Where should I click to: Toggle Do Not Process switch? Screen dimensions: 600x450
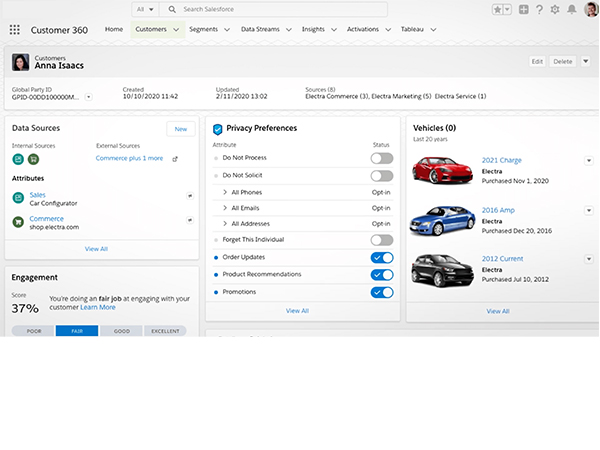tap(382, 158)
